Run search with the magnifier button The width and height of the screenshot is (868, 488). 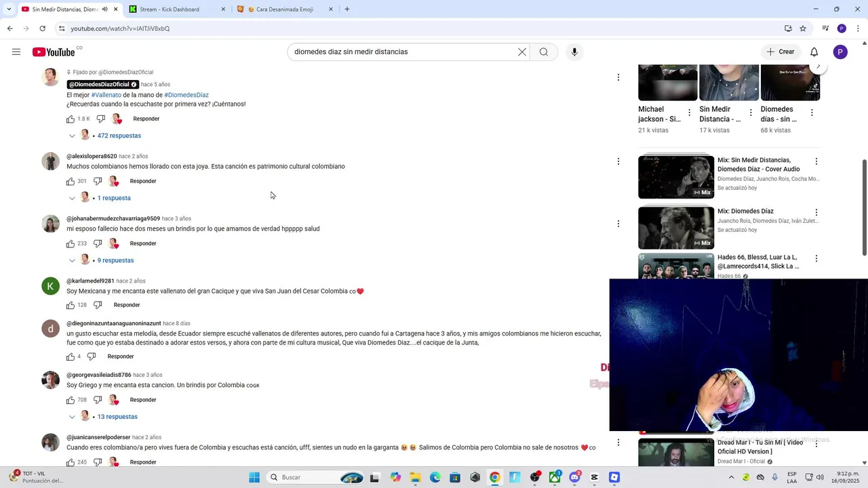click(x=544, y=52)
